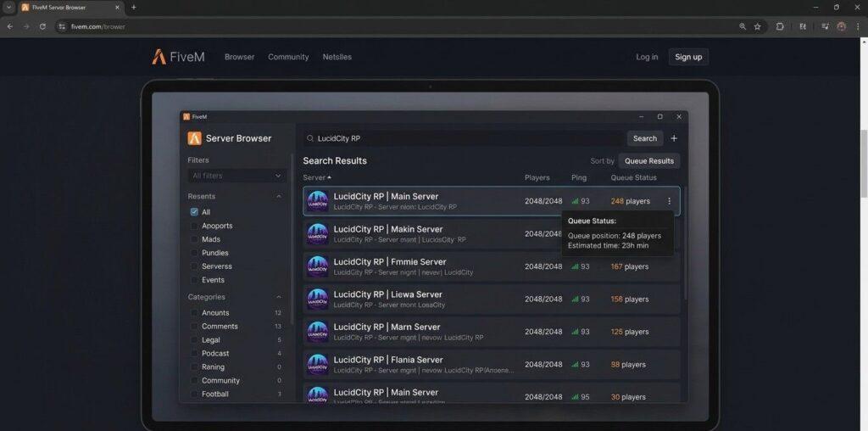The width and height of the screenshot is (868, 431).
Task: Open Chrome three-dot menu
Action: tap(858, 26)
